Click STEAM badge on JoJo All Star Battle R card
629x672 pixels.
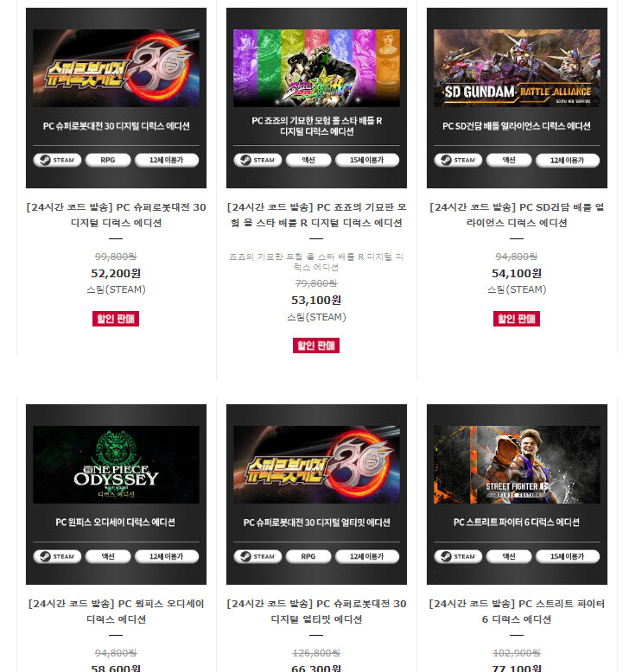point(257,160)
